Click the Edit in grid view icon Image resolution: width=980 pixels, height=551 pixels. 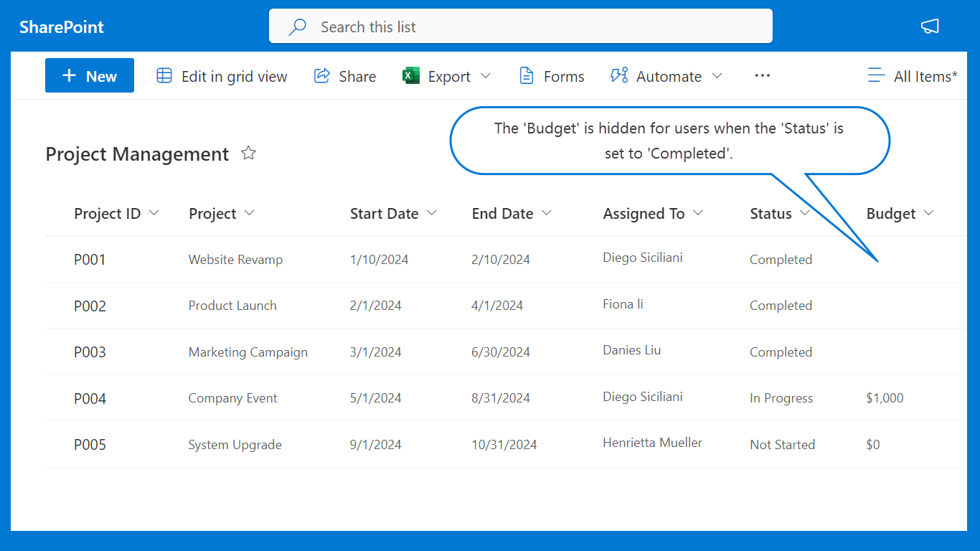pyautogui.click(x=164, y=76)
